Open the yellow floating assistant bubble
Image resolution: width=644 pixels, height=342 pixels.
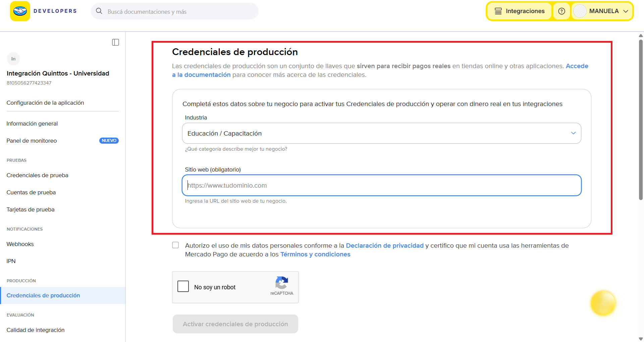603,303
